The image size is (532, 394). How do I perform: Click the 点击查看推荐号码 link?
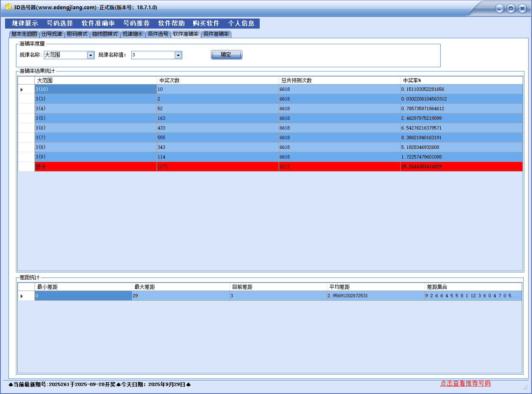point(465,383)
